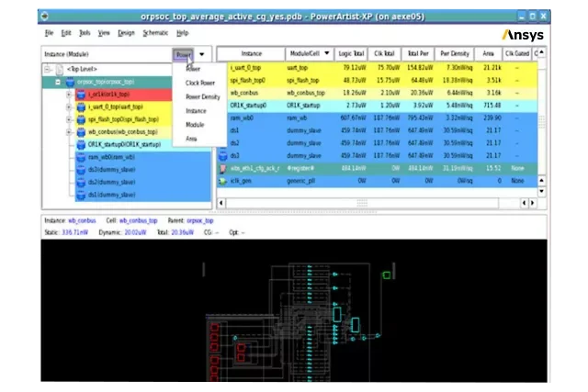
Task: Open the Edit menu
Action: click(66, 33)
